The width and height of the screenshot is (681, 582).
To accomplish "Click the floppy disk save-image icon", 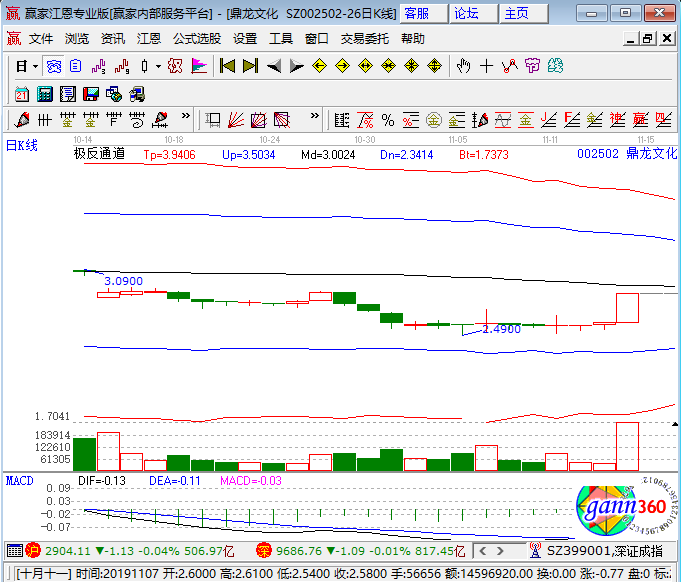I will coord(91,94).
